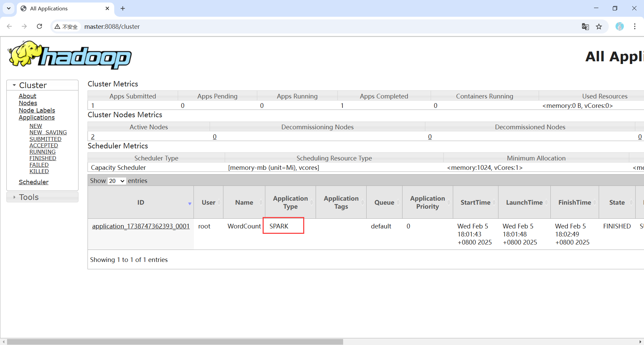Open the Scheduler sidebar link
Screen dimensions: 644x345
34,182
